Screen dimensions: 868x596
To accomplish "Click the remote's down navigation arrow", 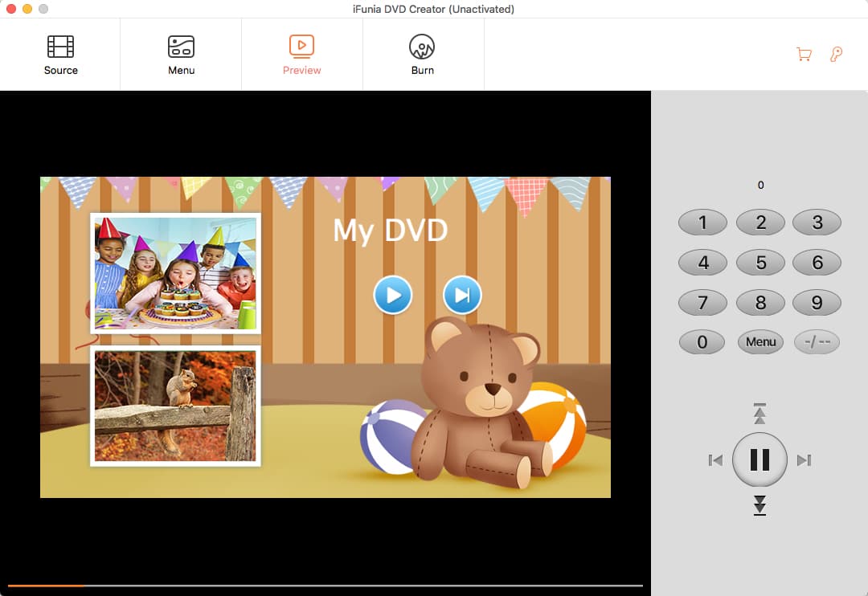I will point(759,505).
